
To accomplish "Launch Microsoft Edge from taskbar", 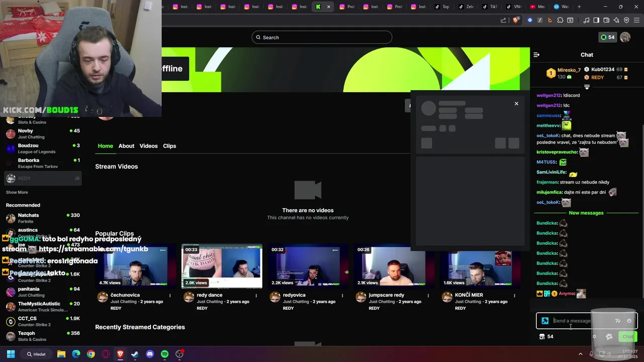I will point(76,354).
